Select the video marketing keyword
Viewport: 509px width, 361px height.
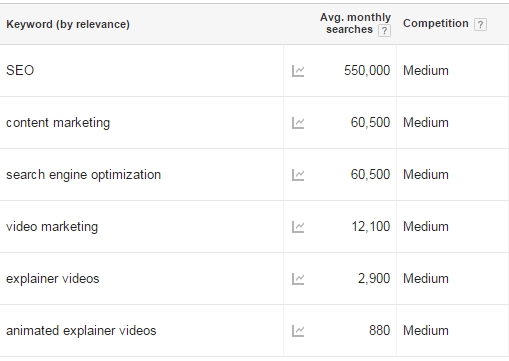tap(52, 227)
